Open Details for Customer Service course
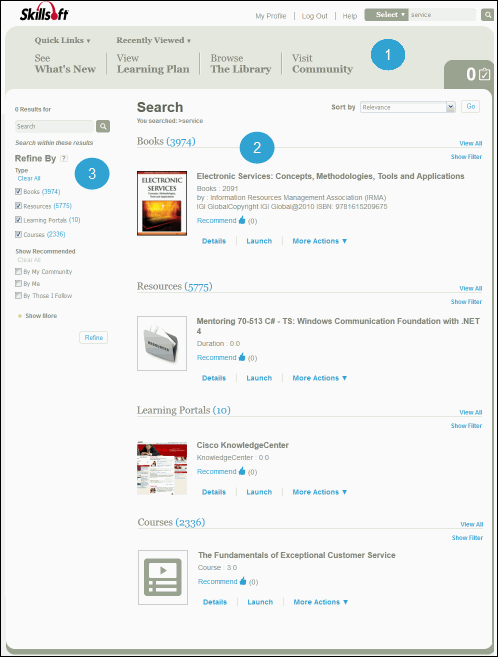Screen dimensions: 498x657 click(215, 602)
